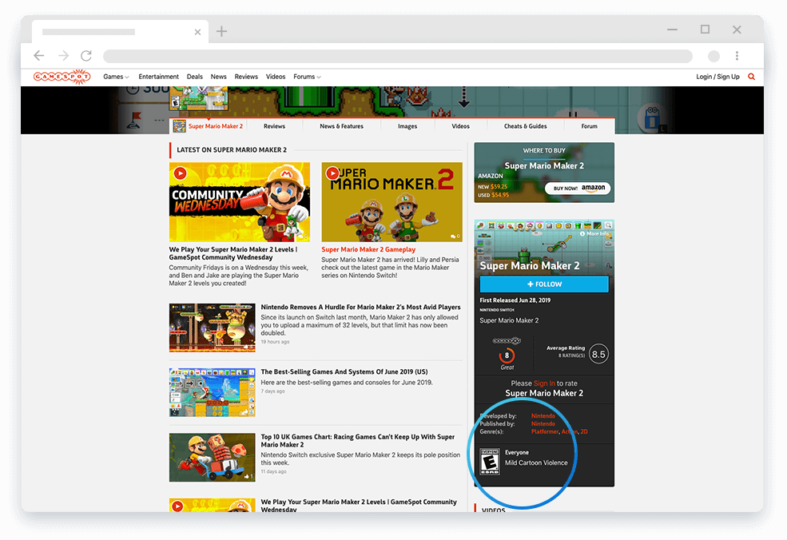
Task: Open a new browser tab with plus
Action: [x=221, y=32]
